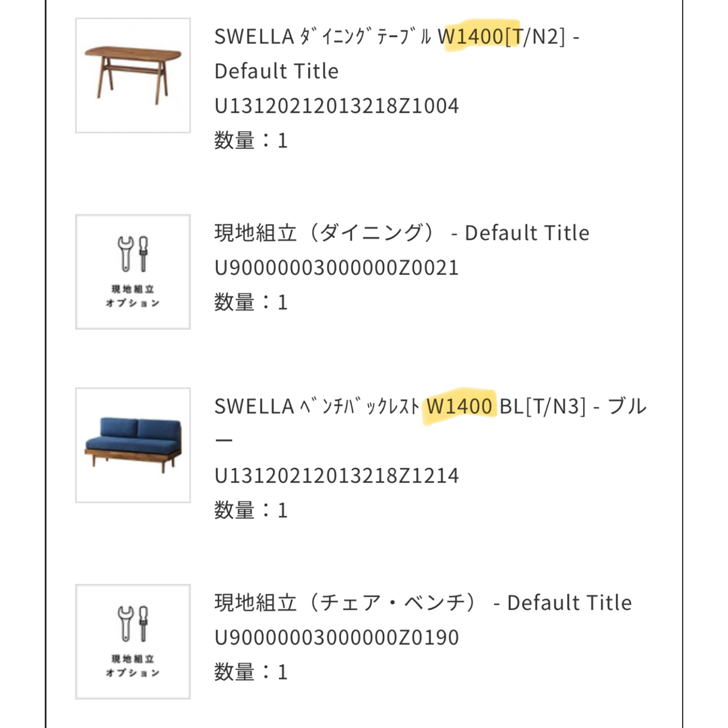Select SKU code U9000000300000​0Z0190

pos(336,637)
